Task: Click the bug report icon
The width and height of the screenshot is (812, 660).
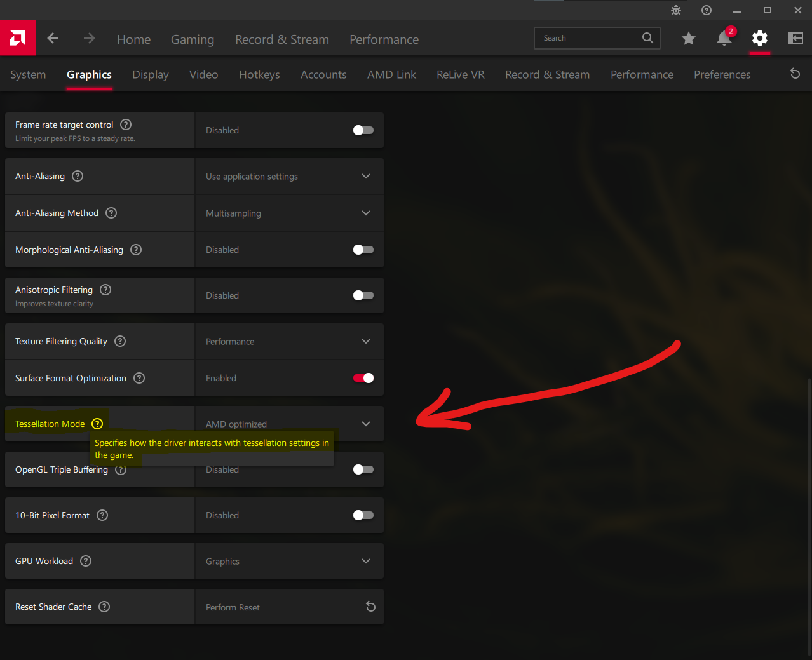Action: coord(676,10)
